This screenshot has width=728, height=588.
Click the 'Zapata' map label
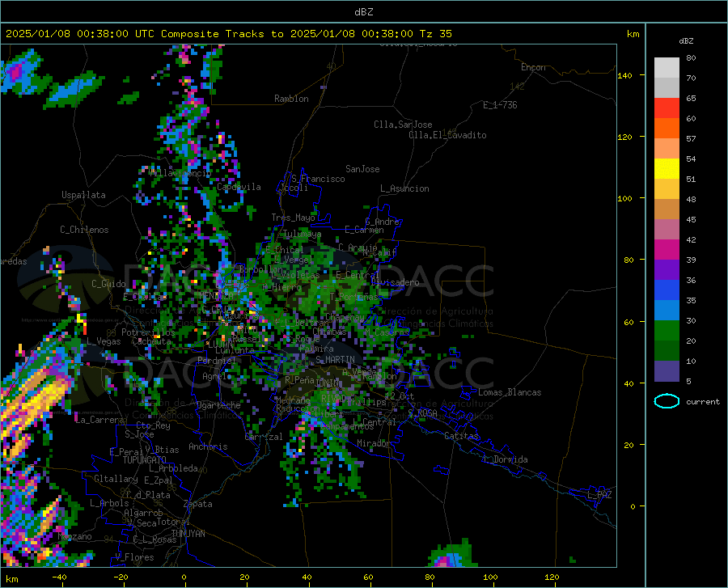click(x=198, y=504)
